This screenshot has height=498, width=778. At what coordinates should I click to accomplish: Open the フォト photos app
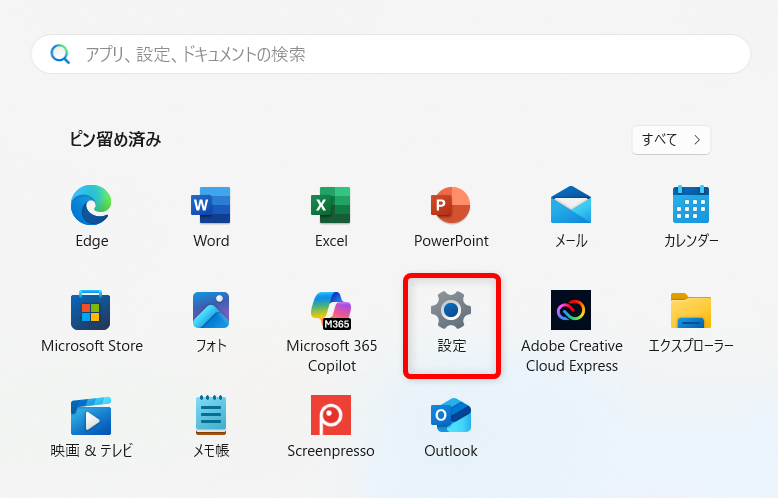tap(211, 321)
